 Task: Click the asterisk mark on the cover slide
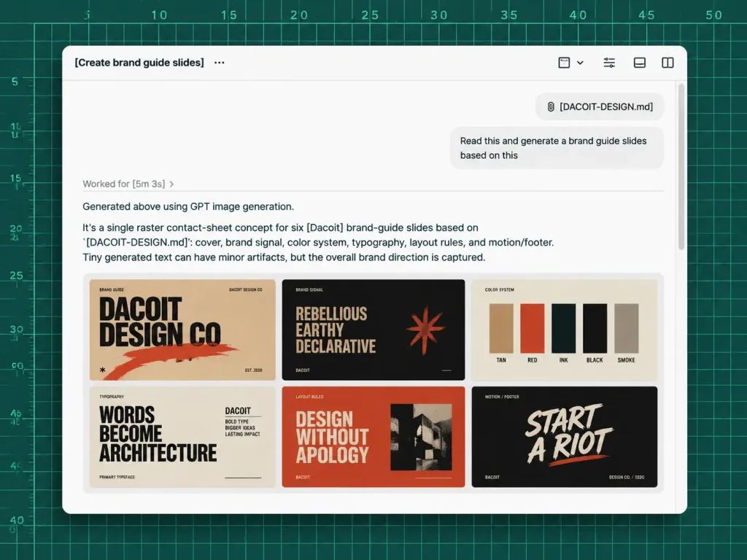pos(102,370)
